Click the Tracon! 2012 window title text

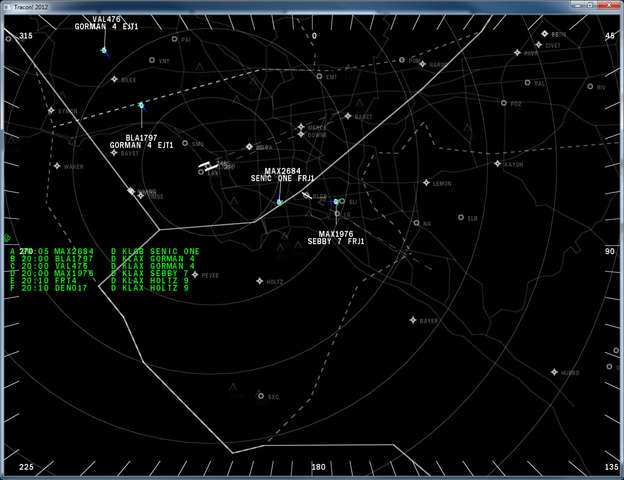coord(31,7)
